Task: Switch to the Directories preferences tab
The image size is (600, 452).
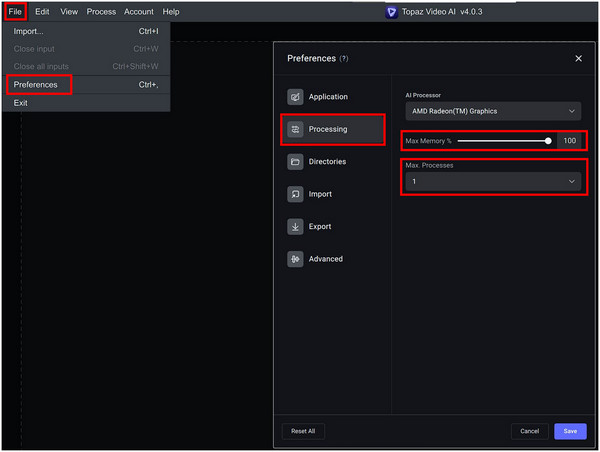Action: [333, 162]
